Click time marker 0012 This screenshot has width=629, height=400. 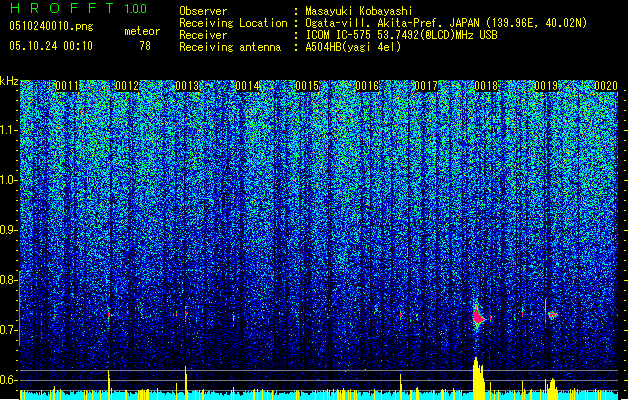pos(127,86)
